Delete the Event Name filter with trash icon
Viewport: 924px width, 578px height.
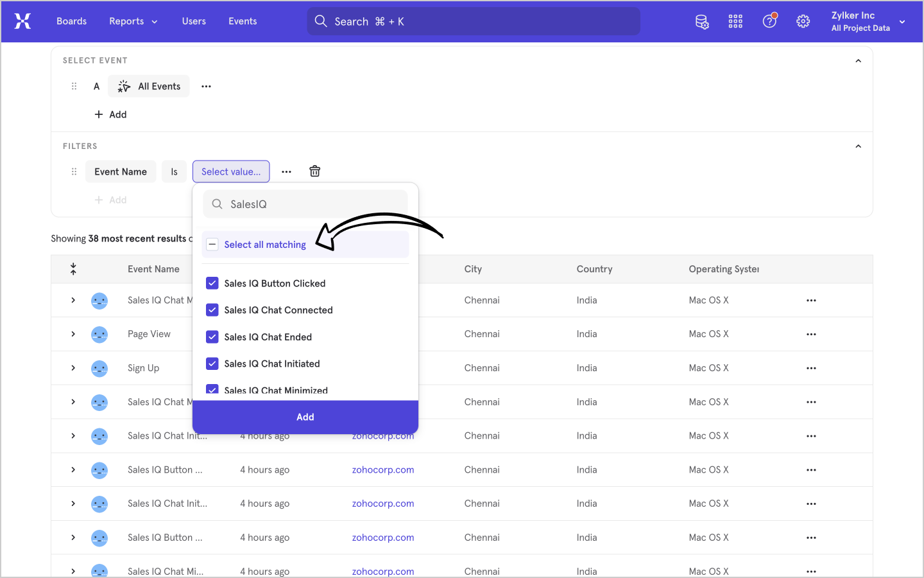pos(314,171)
